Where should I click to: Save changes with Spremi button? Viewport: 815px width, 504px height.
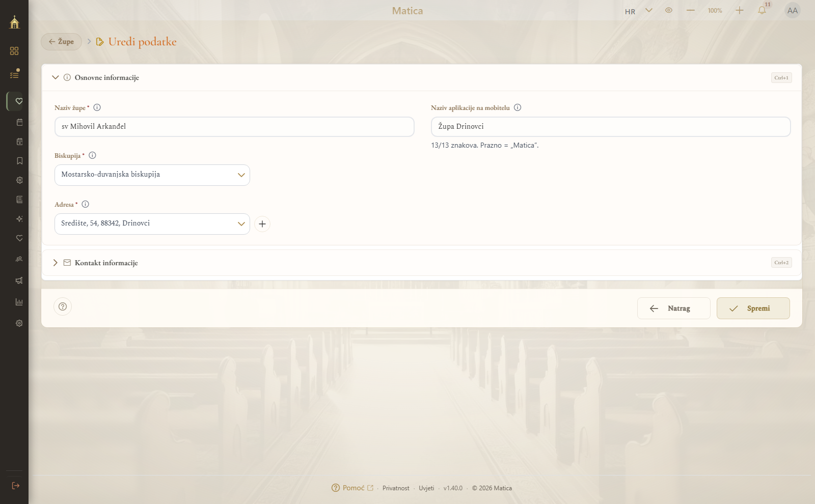click(x=753, y=309)
